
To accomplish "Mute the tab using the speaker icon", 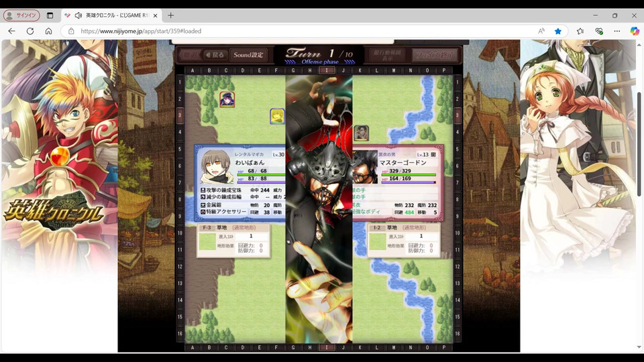I will [78, 15].
